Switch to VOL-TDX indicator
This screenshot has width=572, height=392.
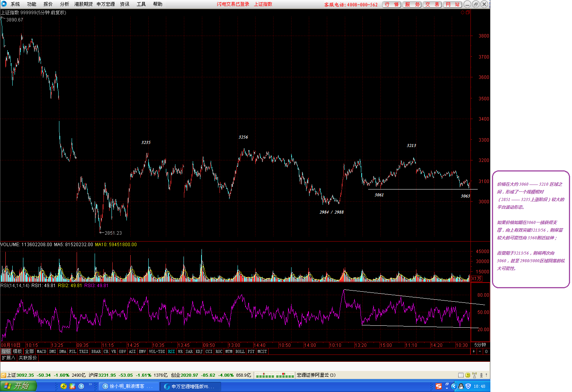(x=157, y=351)
